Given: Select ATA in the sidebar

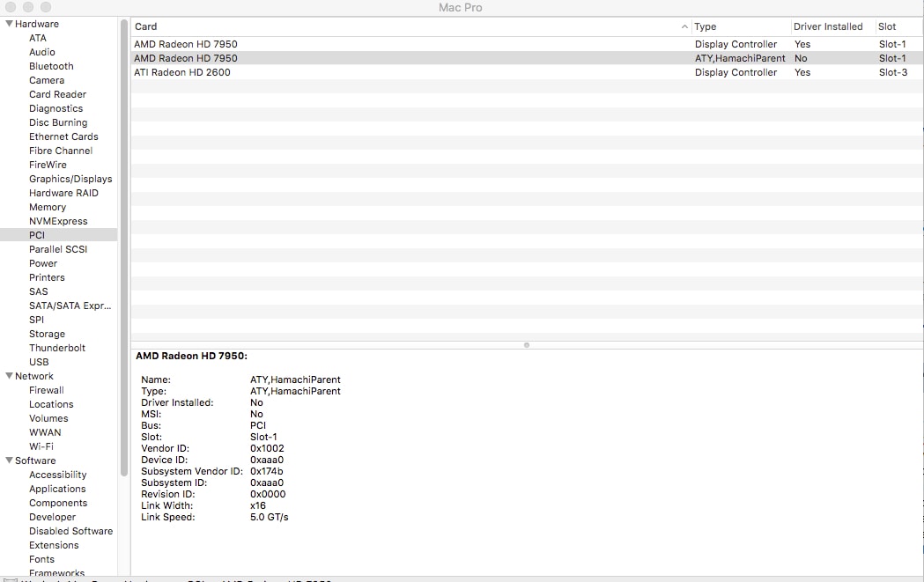Looking at the screenshot, I should [x=38, y=38].
